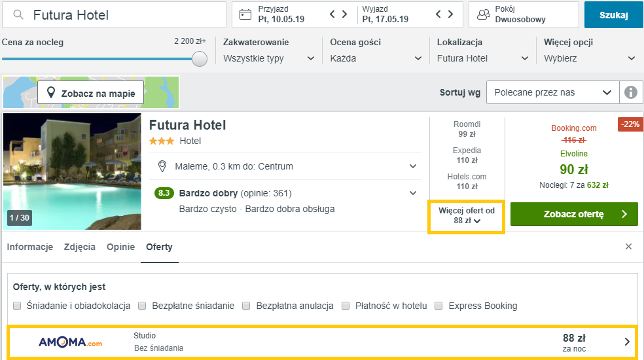644x360 pixels.
Task: Go to previous check-in date arrow
Action: [x=332, y=14]
